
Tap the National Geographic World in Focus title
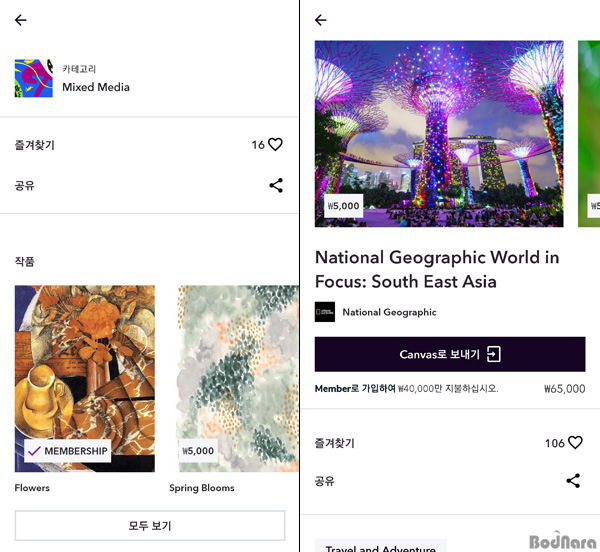click(x=437, y=269)
